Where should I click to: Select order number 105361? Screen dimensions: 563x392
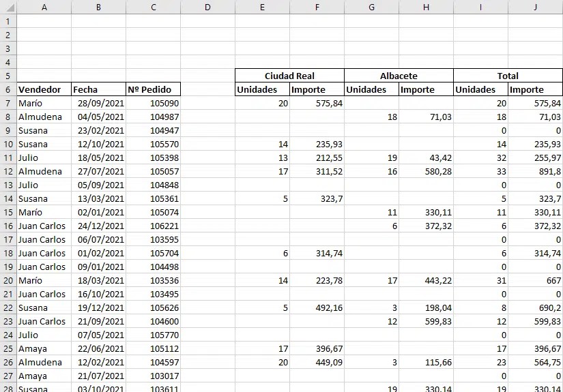pos(154,198)
